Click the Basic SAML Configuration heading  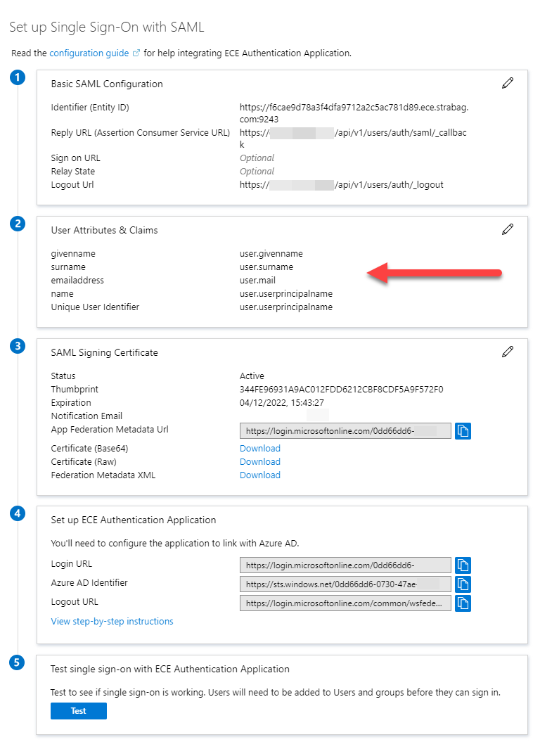click(x=107, y=84)
